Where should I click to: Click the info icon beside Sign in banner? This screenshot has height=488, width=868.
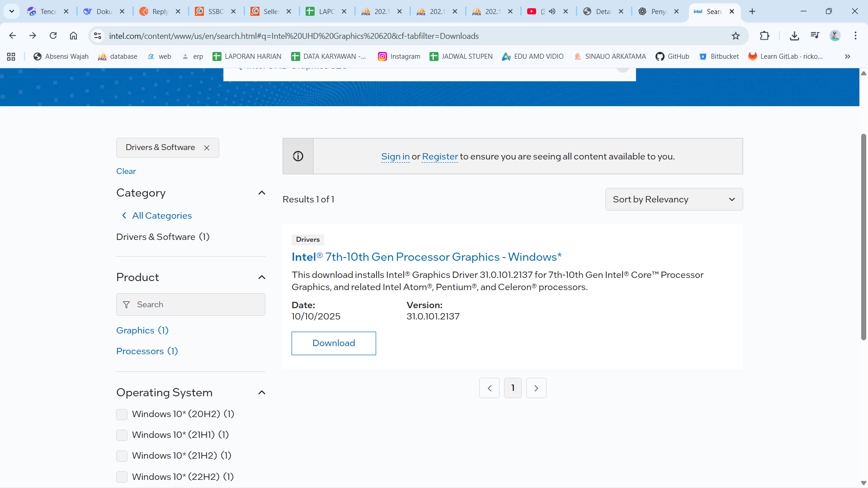point(298,156)
